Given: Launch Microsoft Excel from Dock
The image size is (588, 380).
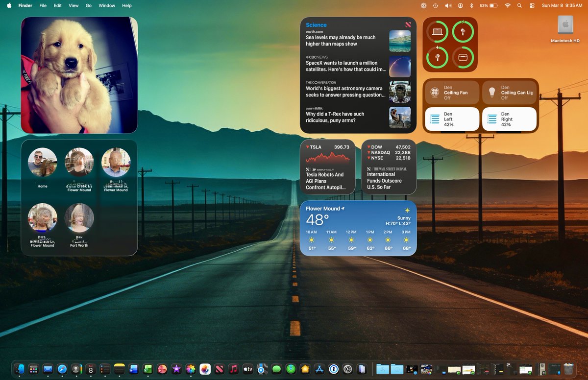Looking at the screenshot, I should pyautogui.click(x=148, y=369).
